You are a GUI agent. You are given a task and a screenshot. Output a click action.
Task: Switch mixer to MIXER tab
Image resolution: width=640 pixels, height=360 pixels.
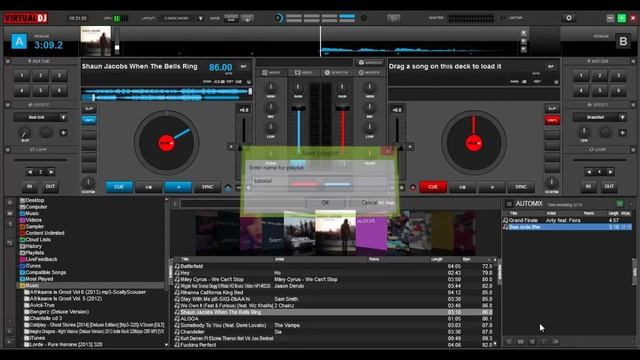(271, 73)
